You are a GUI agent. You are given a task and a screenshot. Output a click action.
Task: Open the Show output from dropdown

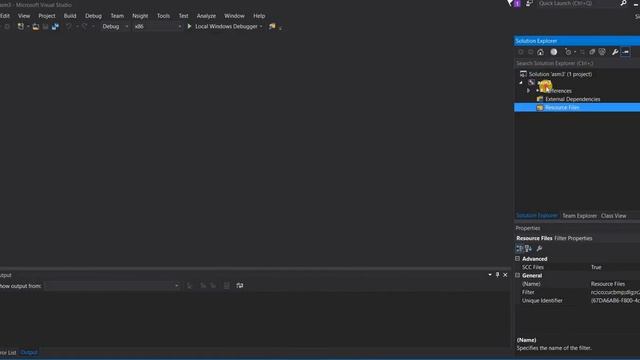[x=112, y=286]
